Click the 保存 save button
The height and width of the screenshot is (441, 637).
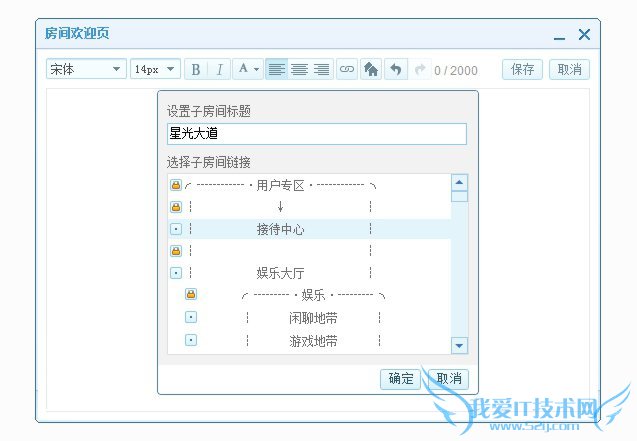point(522,69)
